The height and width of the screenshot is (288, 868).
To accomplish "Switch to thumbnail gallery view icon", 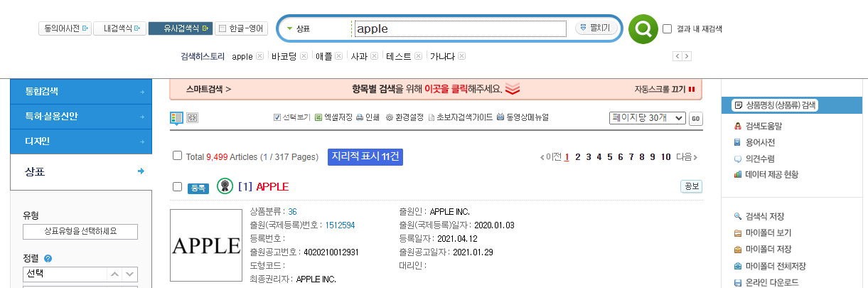I will 192,117.
